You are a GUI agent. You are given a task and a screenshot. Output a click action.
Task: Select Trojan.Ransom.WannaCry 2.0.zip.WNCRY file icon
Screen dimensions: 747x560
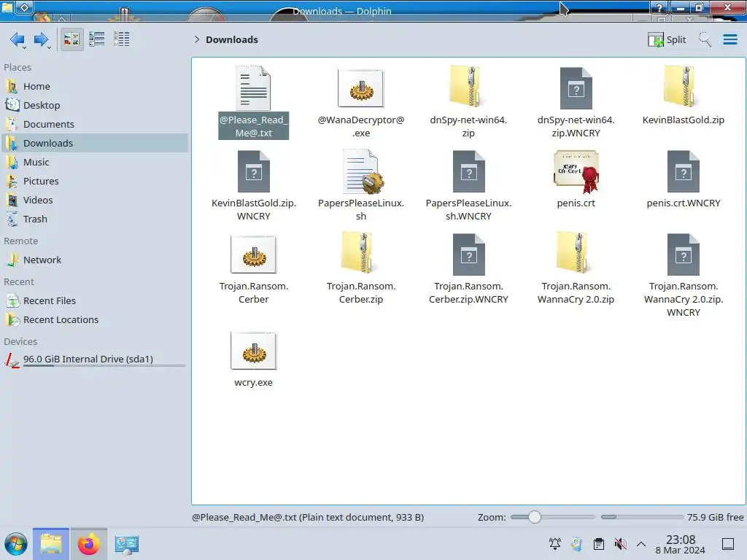click(x=683, y=254)
